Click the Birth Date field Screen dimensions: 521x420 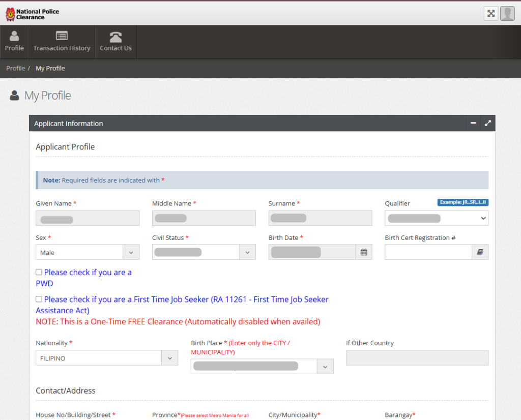coord(312,252)
